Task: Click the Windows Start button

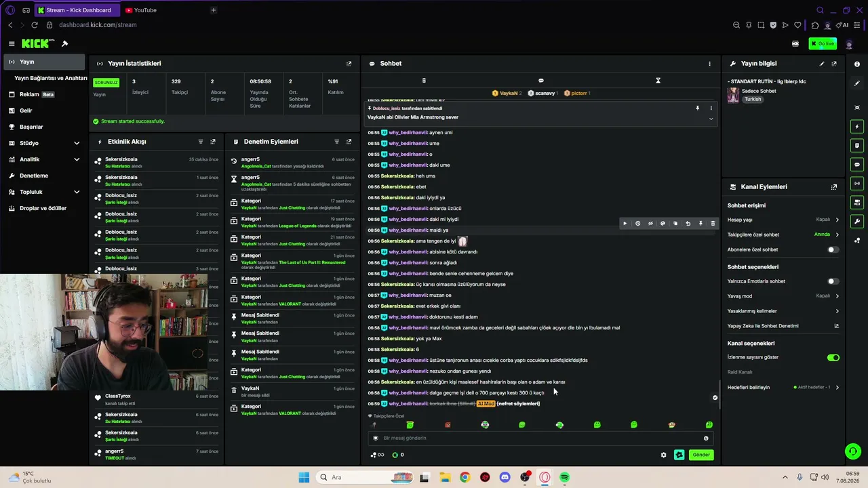Action: point(304,477)
